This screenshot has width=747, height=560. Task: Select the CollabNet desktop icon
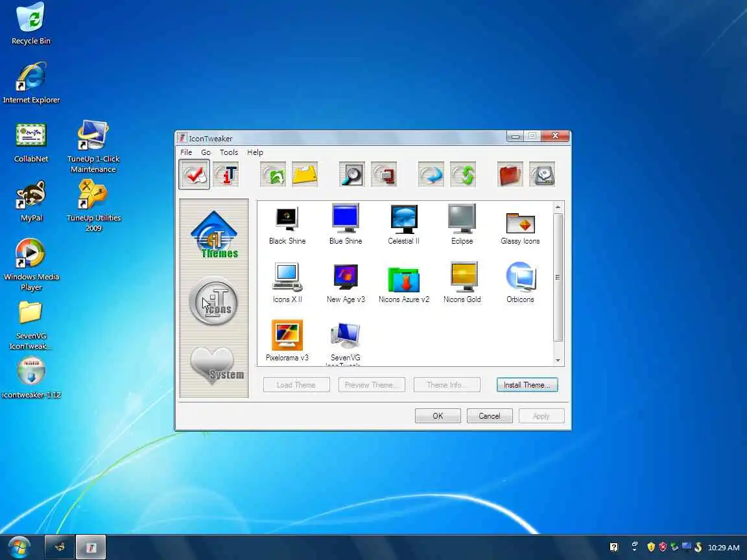tap(31, 142)
